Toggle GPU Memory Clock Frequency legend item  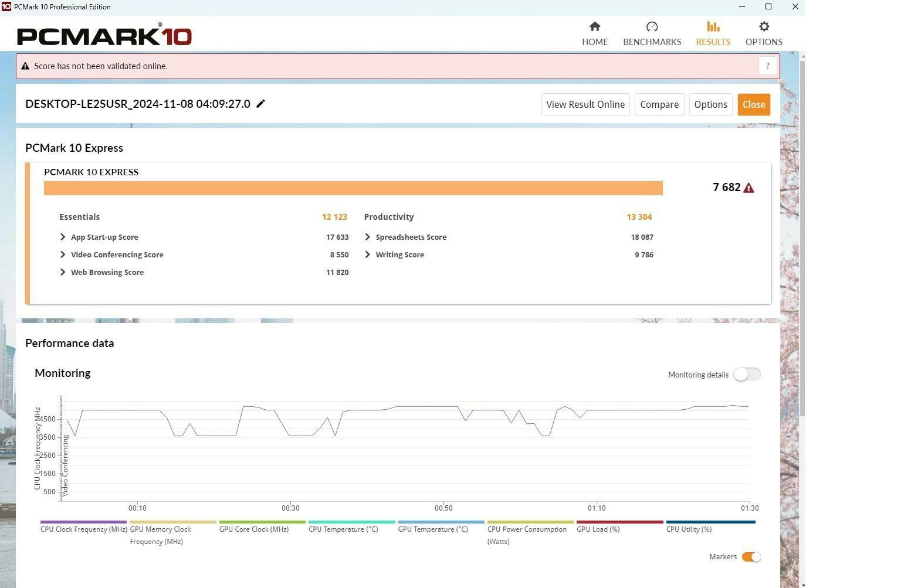[172, 534]
